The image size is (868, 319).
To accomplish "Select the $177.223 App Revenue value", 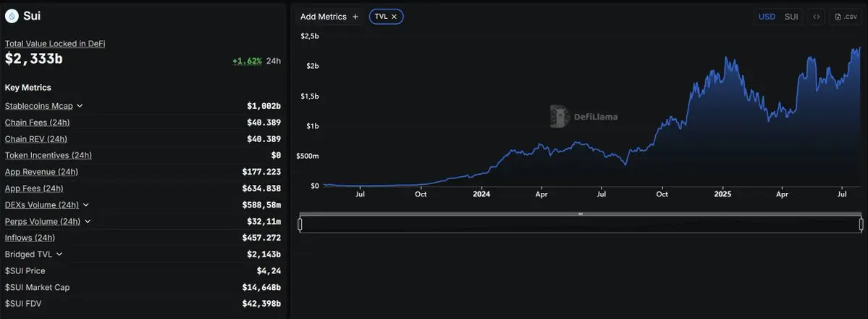I will coord(262,172).
